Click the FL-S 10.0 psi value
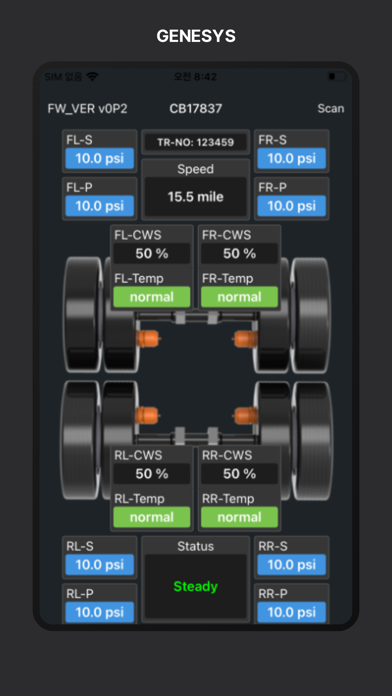Viewport: 392px width, 696px height. point(99,158)
